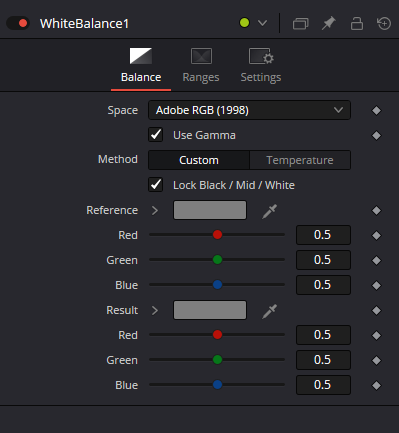Click the green tile color dot

244,23
